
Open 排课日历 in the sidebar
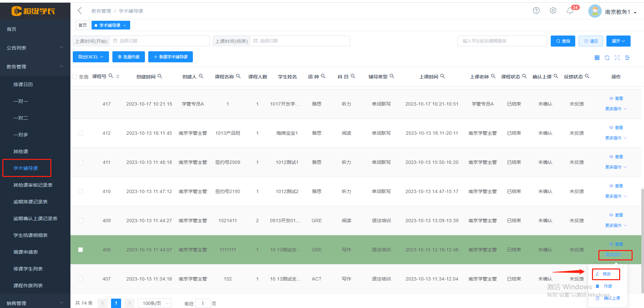[x=23, y=84]
